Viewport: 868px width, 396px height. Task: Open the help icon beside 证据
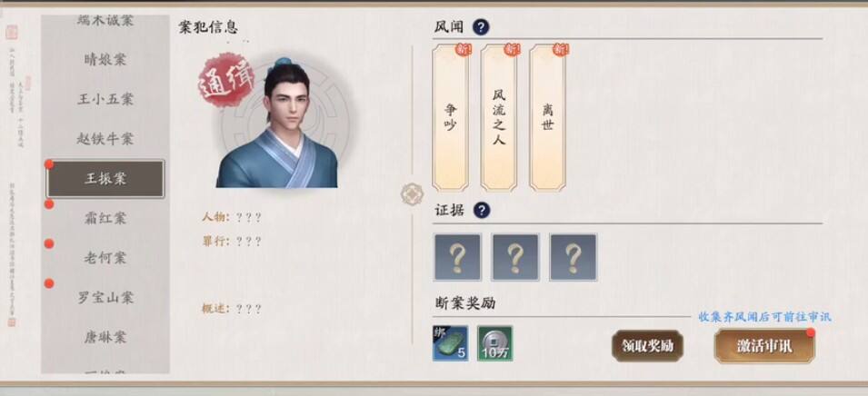(x=482, y=210)
